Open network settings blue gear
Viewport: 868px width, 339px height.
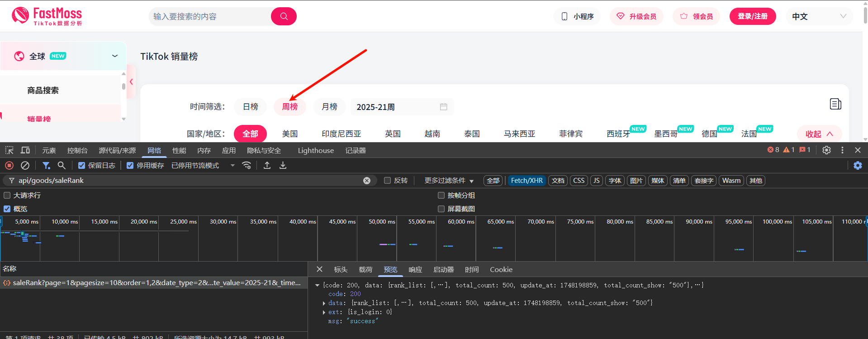[858, 166]
